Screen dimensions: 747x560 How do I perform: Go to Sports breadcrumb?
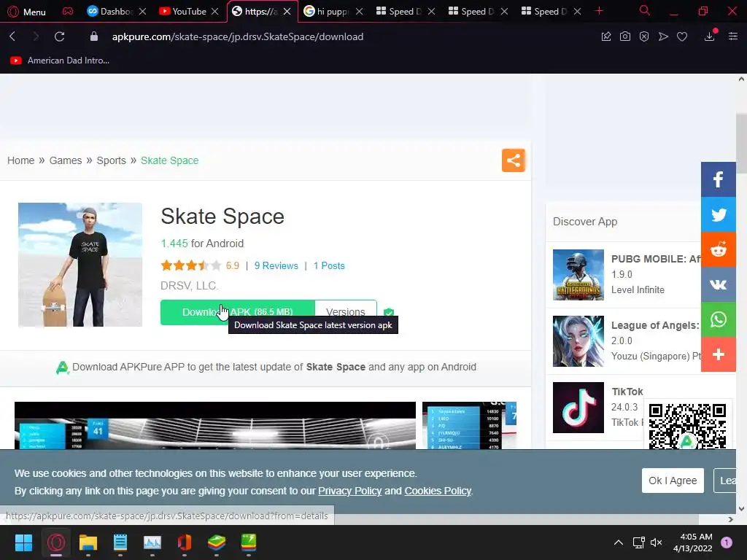pos(112,160)
